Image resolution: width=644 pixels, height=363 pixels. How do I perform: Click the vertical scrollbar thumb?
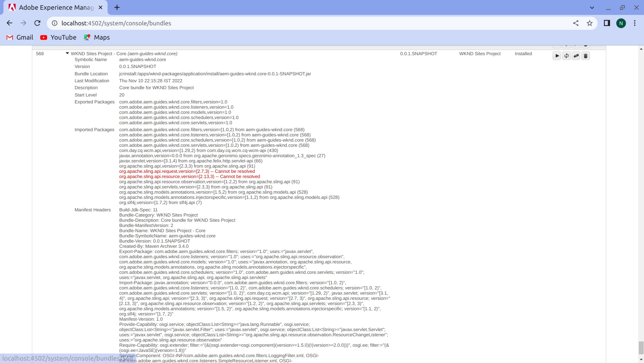(641, 348)
